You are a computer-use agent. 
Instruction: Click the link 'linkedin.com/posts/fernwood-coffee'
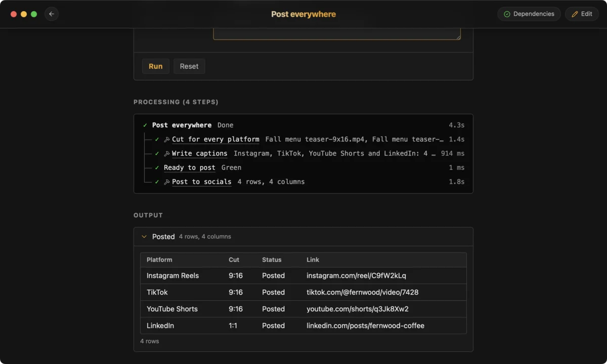coord(365,326)
